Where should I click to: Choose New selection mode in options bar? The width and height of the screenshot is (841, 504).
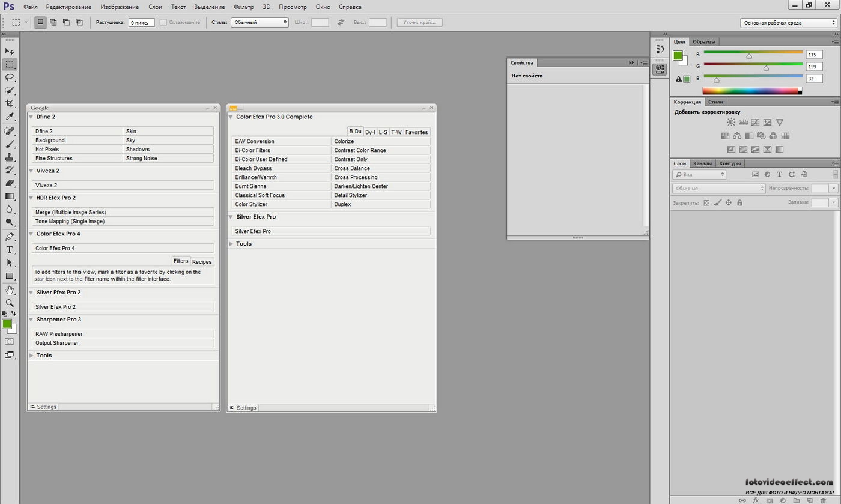[40, 22]
